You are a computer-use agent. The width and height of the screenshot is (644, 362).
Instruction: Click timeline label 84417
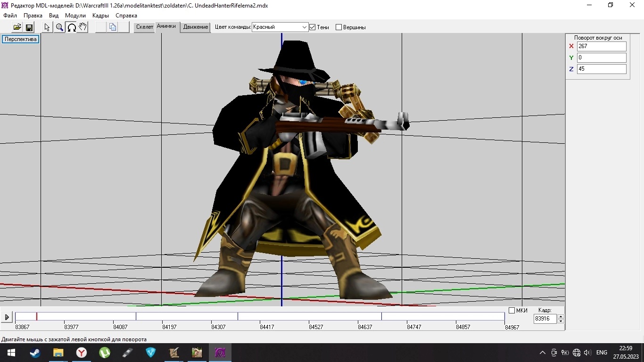pos(267,327)
